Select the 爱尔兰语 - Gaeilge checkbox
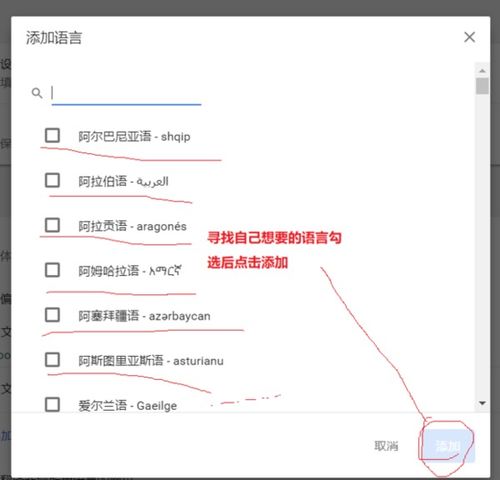This screenshot has height=480, width=500. coord(52,405)
